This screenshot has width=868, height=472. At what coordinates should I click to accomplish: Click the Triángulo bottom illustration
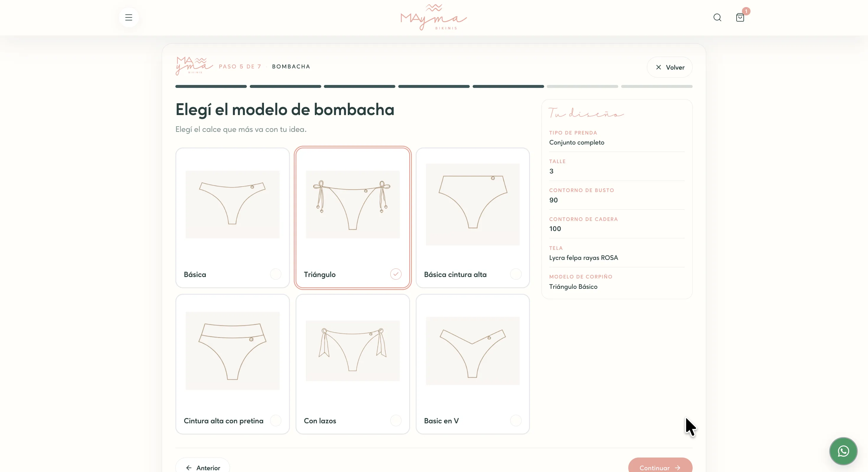pyautogui.click(x=353, y=204)
